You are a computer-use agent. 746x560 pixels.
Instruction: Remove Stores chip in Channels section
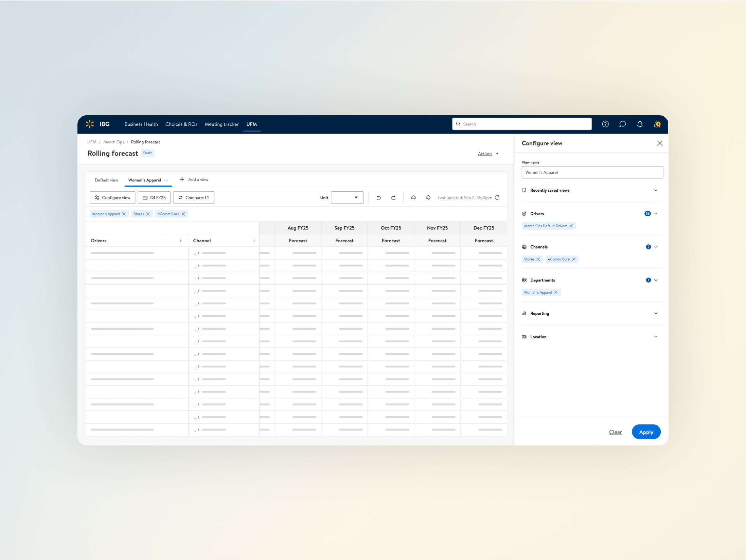[538, 259]
